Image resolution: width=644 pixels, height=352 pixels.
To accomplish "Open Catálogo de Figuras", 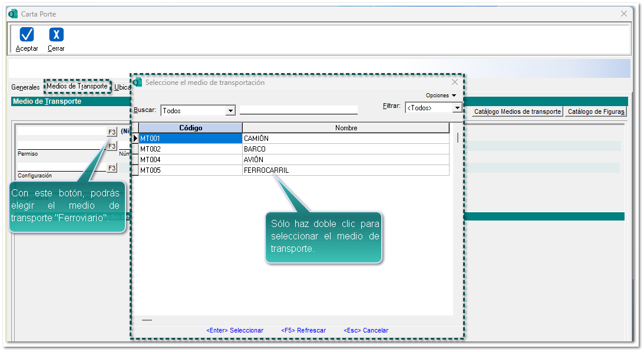I will [x=596, y=111].
